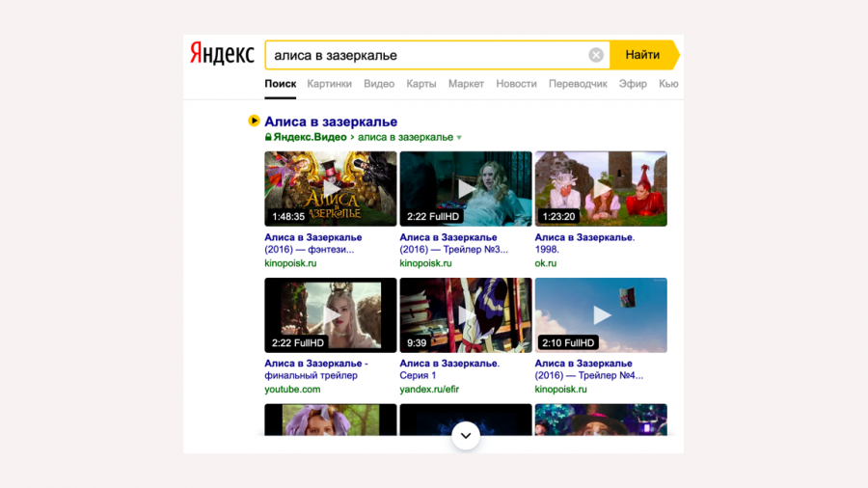The image size is (868, 488).
Task: Click the youtube.com source link
Action: tap(292, 390)
